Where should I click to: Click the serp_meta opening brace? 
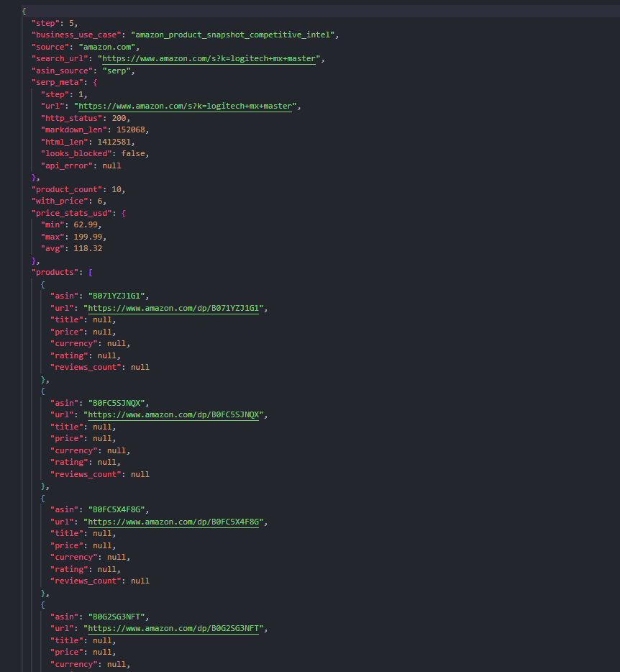click(95, 82)
